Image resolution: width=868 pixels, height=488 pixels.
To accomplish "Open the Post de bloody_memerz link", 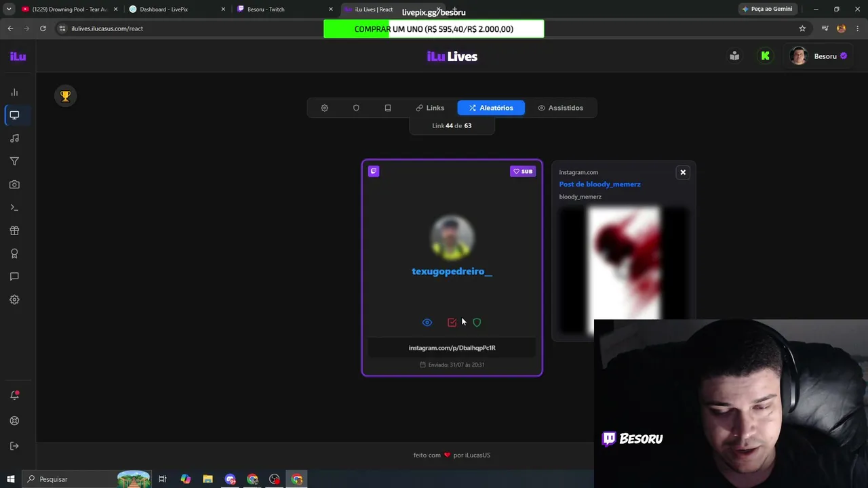I will click(599, 184).
